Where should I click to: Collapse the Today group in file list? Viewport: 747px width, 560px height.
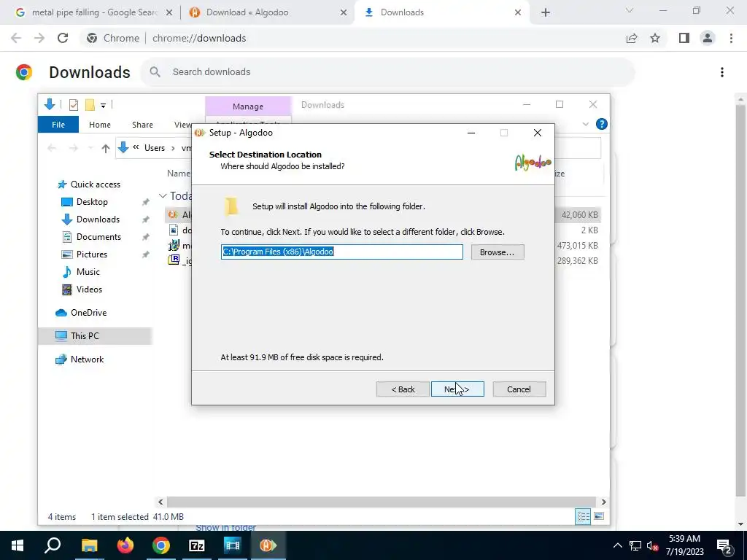pos(163,195)
